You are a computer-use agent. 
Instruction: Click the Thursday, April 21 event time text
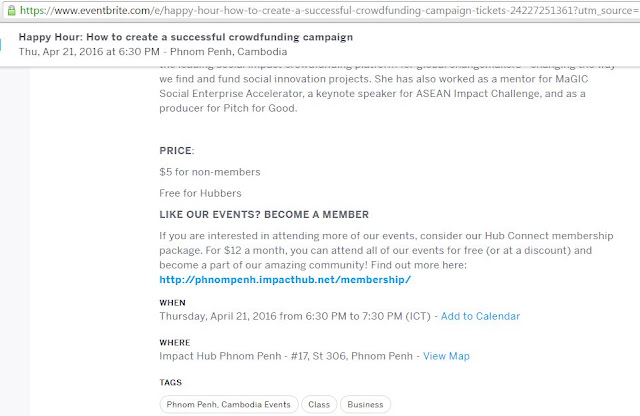click(x=295, y=316)
